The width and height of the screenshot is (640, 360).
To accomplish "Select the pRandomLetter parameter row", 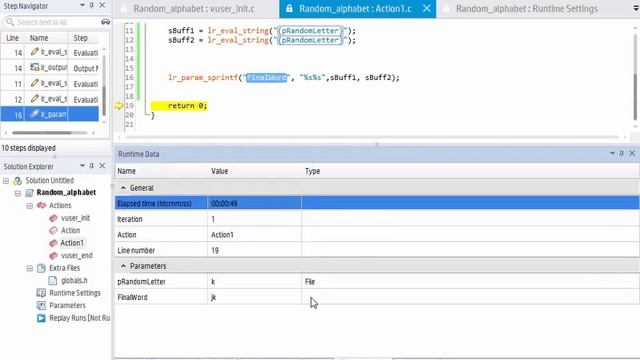I will point(377,282).
